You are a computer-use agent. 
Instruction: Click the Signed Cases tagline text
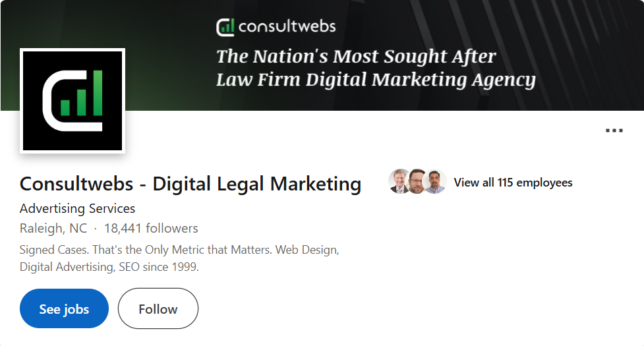click(179, 250)
